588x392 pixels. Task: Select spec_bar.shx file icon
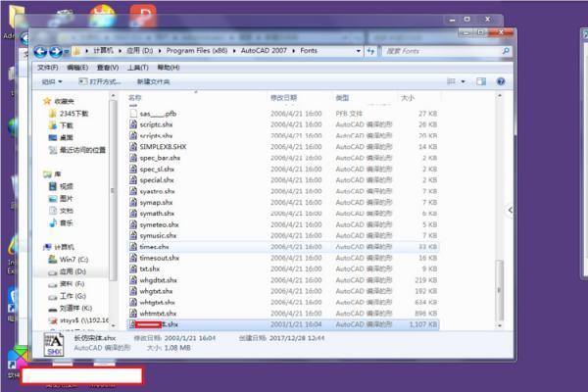point(133,158)
